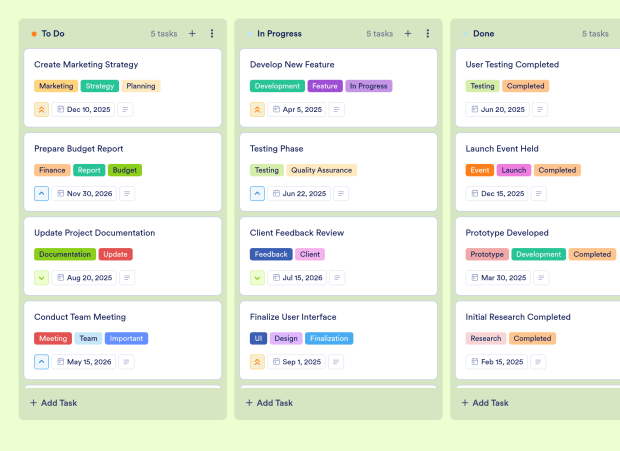The image size is (620, 451).
Task: Open description icon on Prepare Budget Report card
Action: tap(126, 194)
